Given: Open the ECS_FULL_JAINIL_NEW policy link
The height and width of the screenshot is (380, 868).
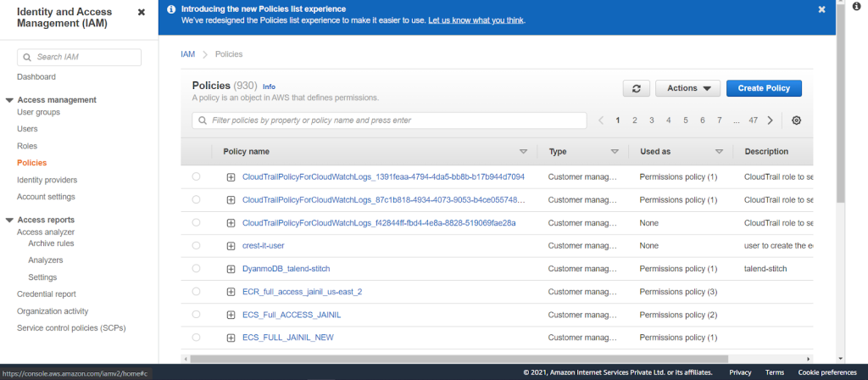Looking at the screenshot, I should [x=288, y=338].
